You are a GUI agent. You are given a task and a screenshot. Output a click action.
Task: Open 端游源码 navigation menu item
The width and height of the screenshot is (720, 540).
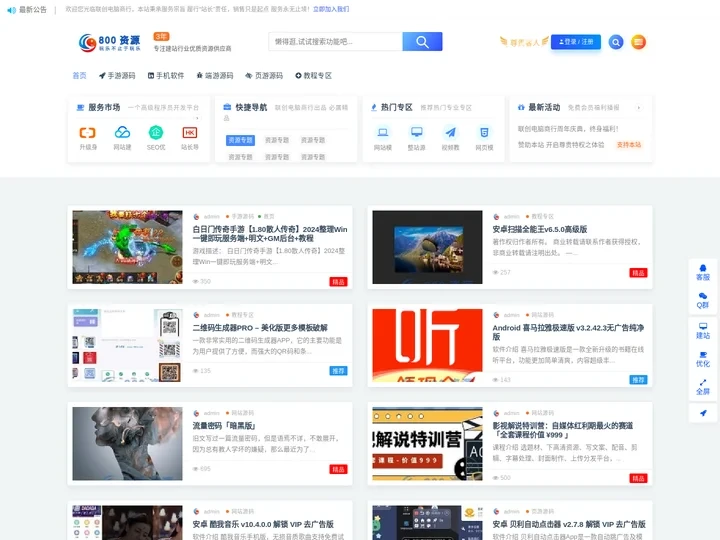[214, 75]
